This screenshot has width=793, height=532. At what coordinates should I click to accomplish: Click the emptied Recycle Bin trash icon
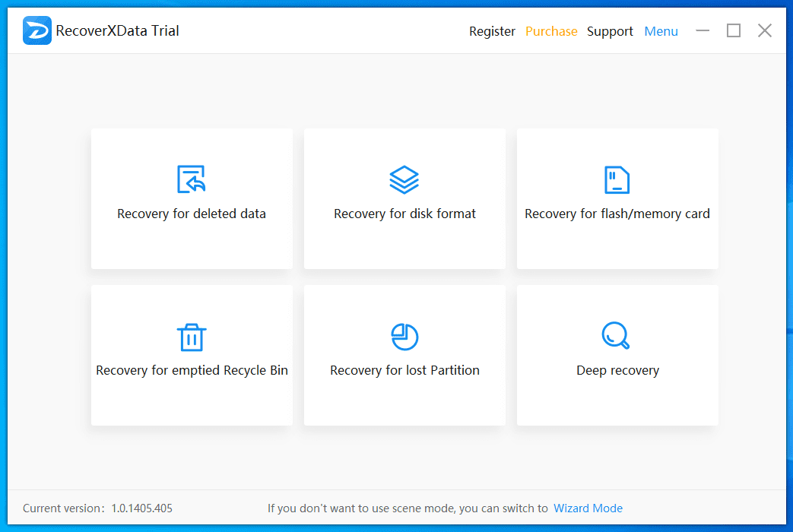(x=192, y=337)
